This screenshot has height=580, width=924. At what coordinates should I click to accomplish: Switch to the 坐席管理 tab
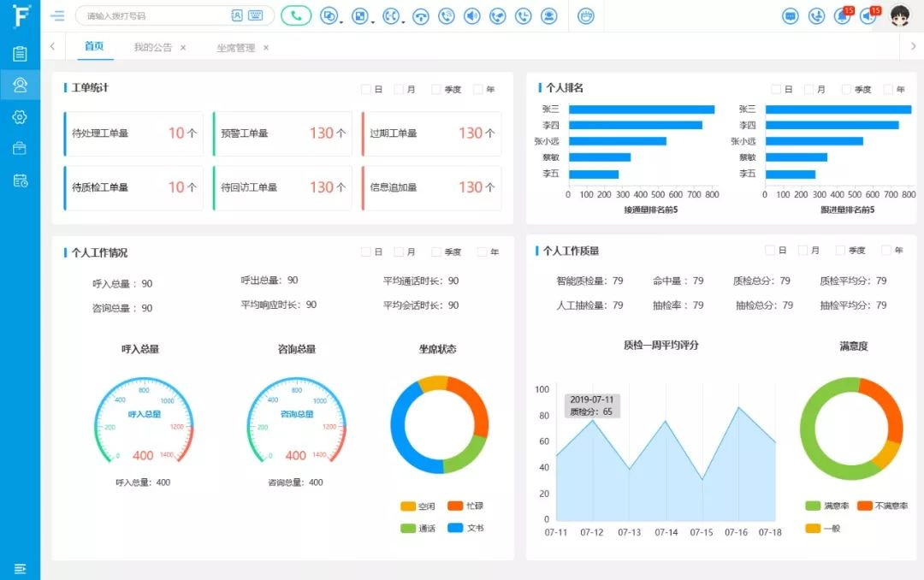(x=235, y=48)
